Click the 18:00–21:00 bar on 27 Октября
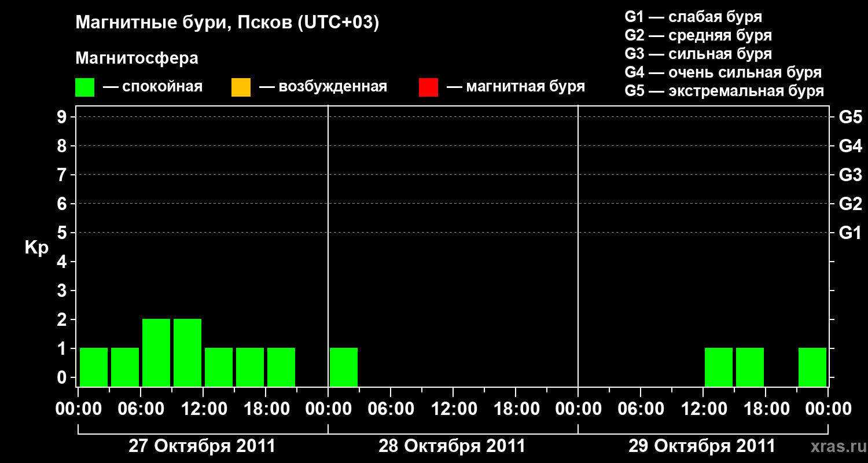Screen dimensions: 868x463 tap(281, 367)
